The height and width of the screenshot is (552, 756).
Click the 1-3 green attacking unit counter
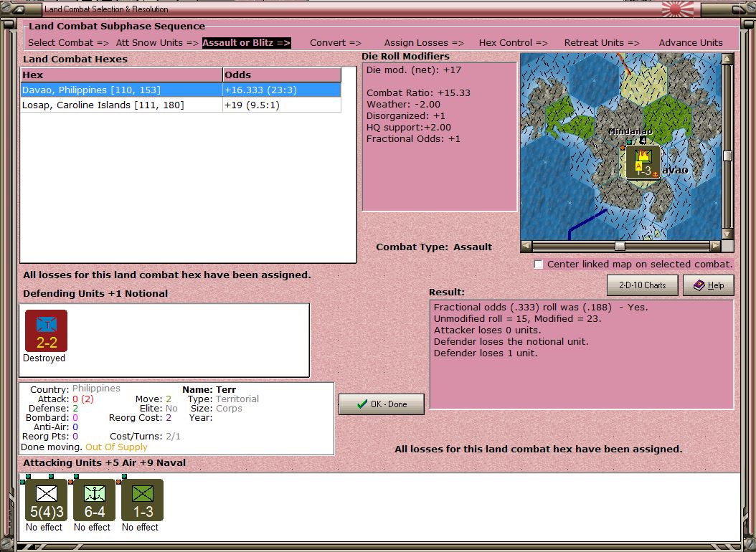(142, 500)
